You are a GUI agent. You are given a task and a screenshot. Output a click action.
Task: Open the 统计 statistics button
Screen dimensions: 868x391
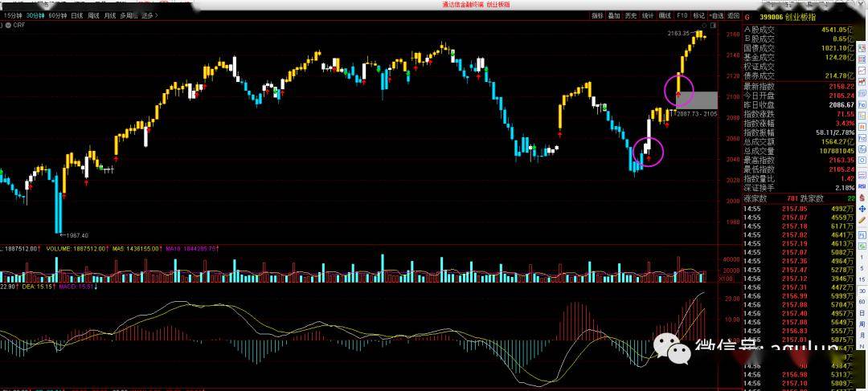pyautogui.click(x=648, y=15)
